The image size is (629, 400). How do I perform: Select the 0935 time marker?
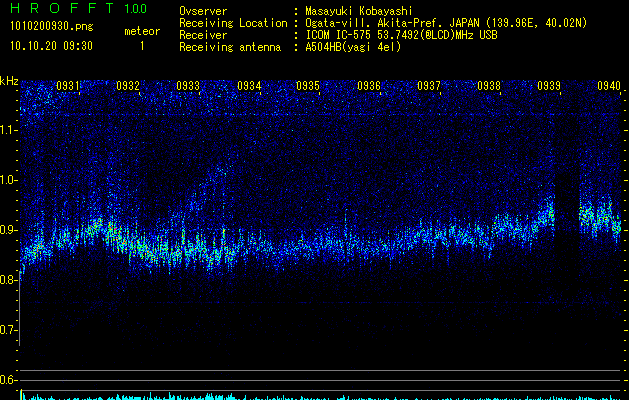tap(308, 86)
